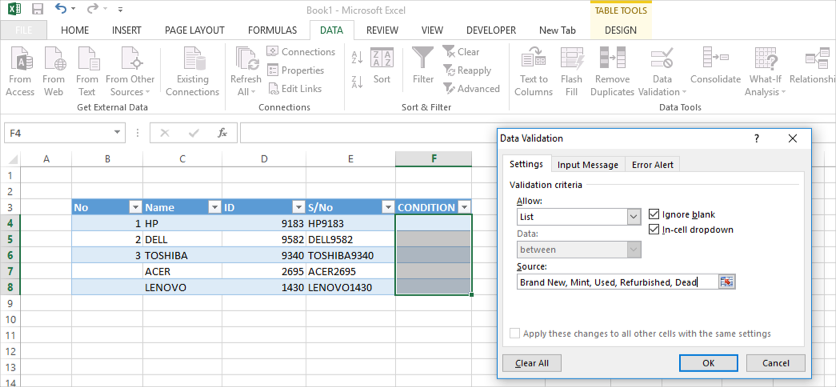Run Flash Fill
This screenshot has height=387, width=836.
coord(572,71)
